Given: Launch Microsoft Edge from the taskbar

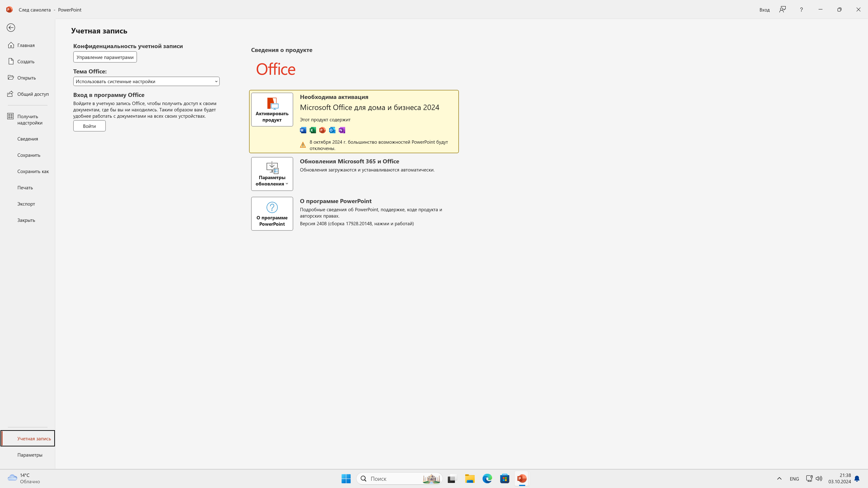Looking at the screenshot, I should [x=487, y=479].
